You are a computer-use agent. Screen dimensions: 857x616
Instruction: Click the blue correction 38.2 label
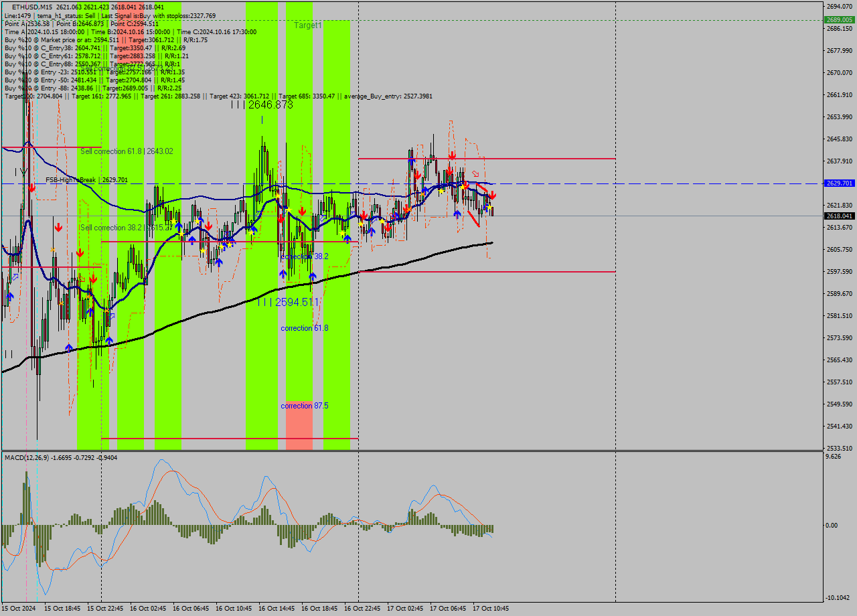305,256
